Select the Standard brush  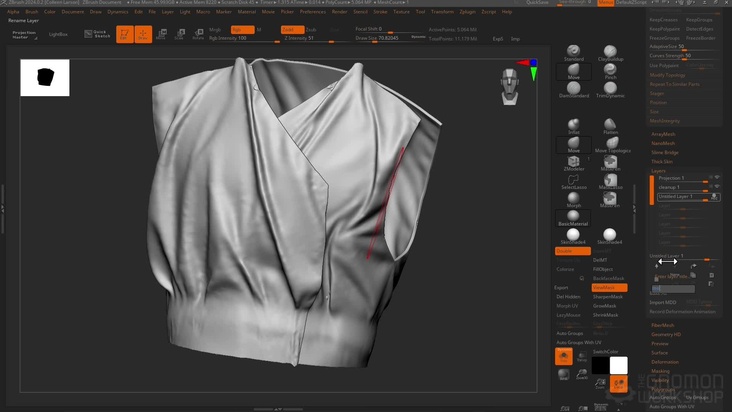[573, 53]
